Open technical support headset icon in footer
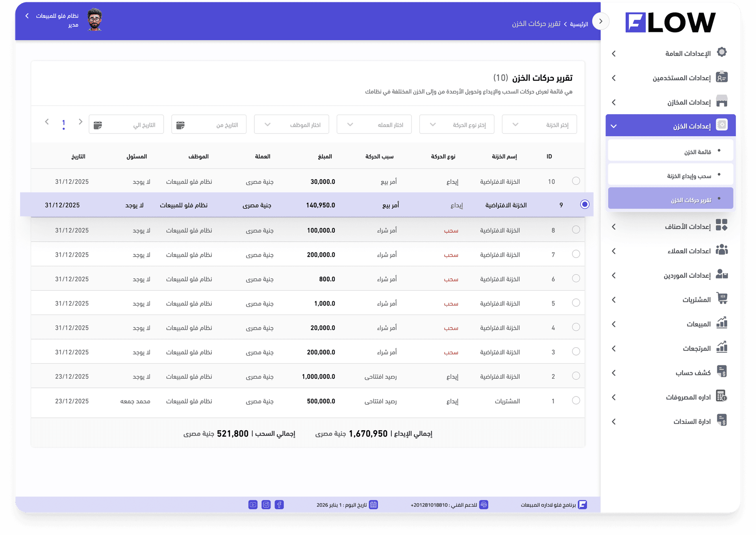Screen dimensions: 756x535 pos(484,505)
